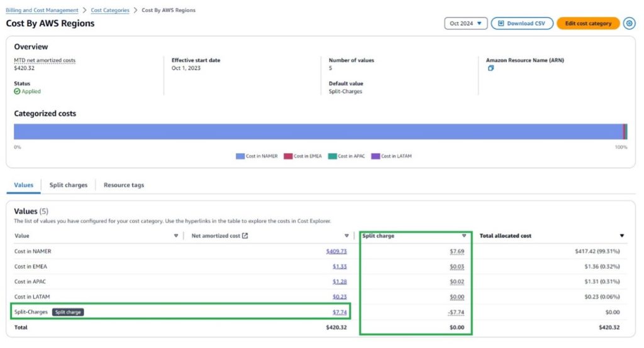
Task: Select the Split-Charges row name
Action: tap(31, 312)
